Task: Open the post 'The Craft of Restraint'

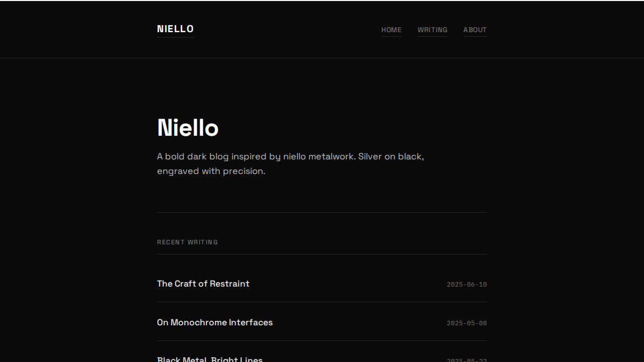Action: pos(203,284)
